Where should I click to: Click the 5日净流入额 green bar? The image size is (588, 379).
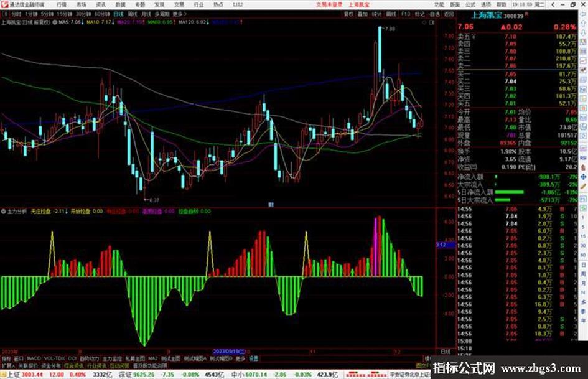pyautogui.click(x=509, y=192)
